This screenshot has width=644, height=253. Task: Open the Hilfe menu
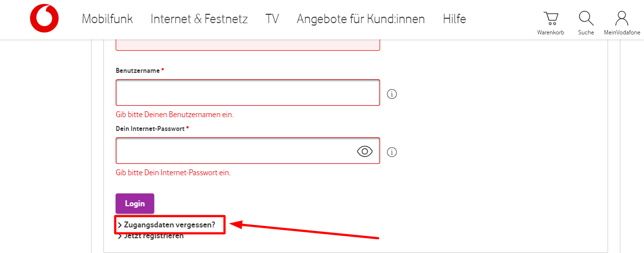coord(454,19)
